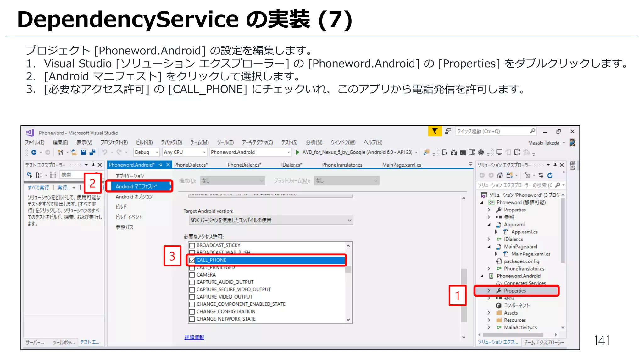Check the CAPTURE_VIDEO_OUTPUT permission
The height and width of the screenshot is (362, 644).
tap(192, 297)
